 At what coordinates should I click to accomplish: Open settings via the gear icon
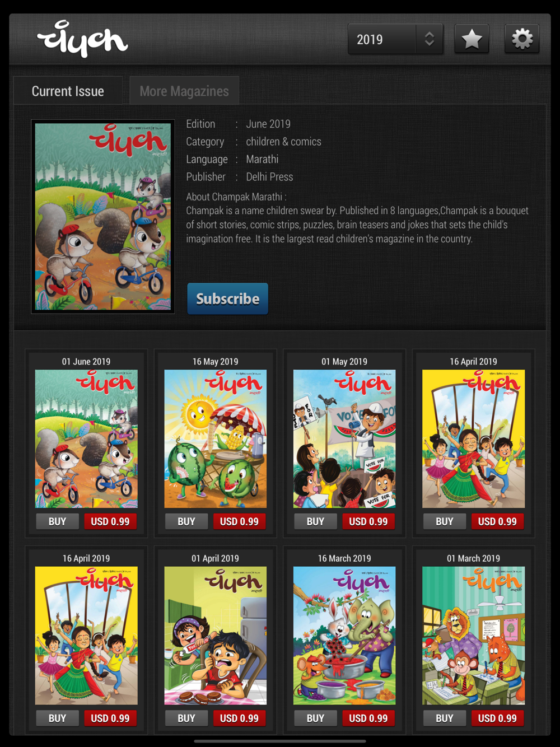tap(522, 39)
